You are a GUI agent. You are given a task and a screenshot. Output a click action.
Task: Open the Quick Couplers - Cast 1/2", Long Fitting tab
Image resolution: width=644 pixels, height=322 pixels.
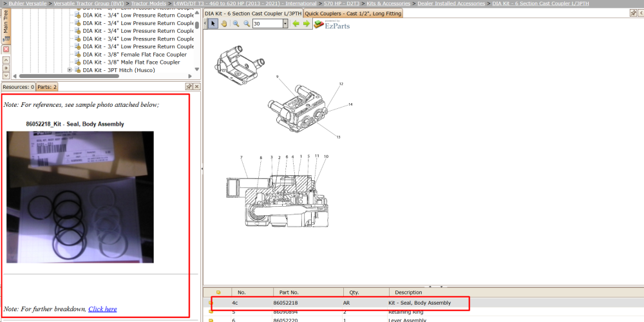pyautogui.click(x=353, y=14)
